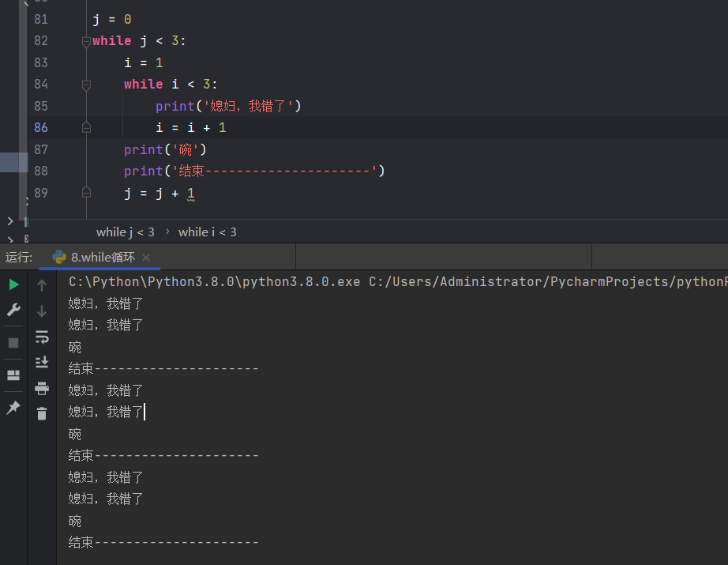Click the '运行:' panel label
The width and height of the screenshot is (728, 565).
pyautogui.click(x=19, y=257)
